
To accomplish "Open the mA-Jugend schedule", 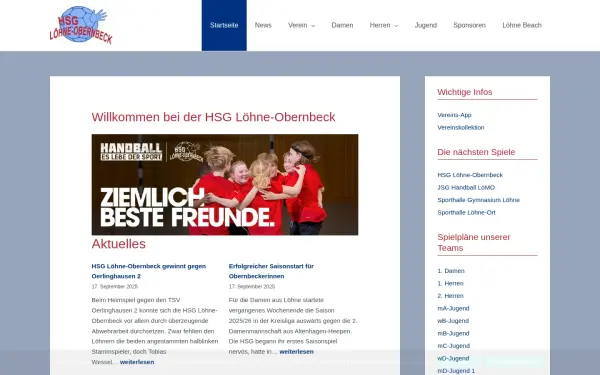I will (453, 308).
